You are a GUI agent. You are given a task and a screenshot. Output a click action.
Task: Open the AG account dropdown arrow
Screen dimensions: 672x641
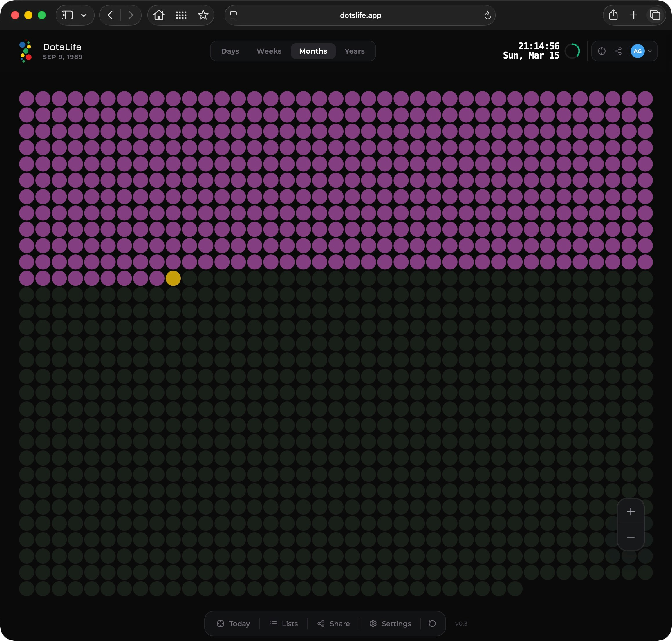(x=650, y=51)
